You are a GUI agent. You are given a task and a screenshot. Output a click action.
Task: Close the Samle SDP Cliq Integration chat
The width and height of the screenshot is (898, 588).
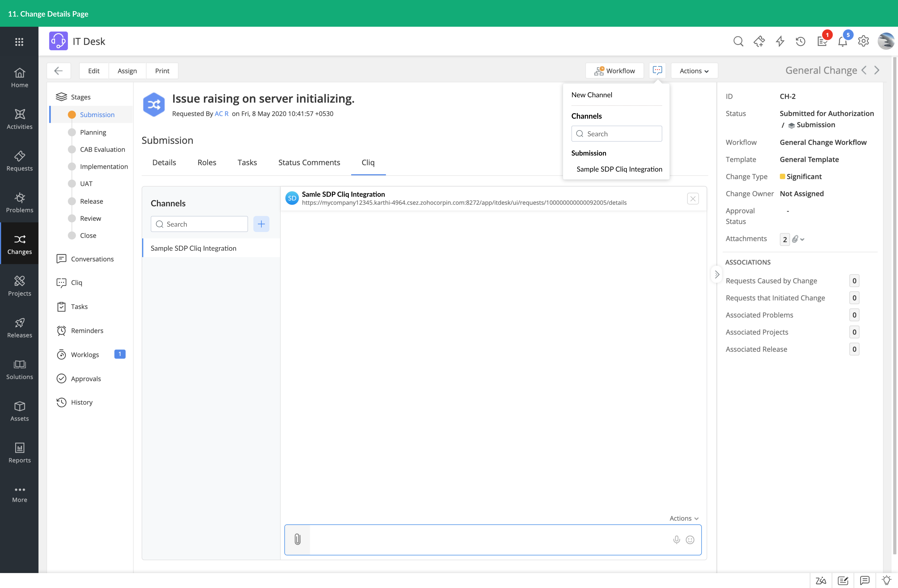(693, 198)
